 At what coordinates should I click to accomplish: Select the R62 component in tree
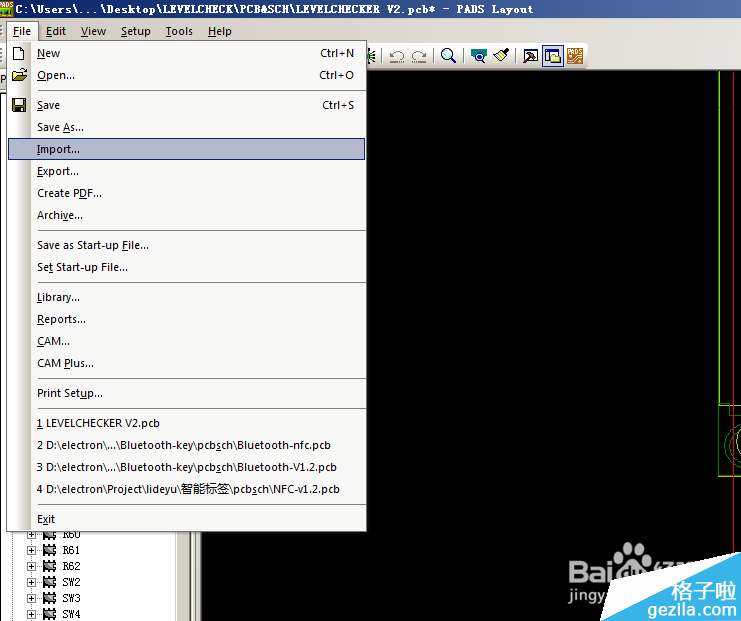71,566
